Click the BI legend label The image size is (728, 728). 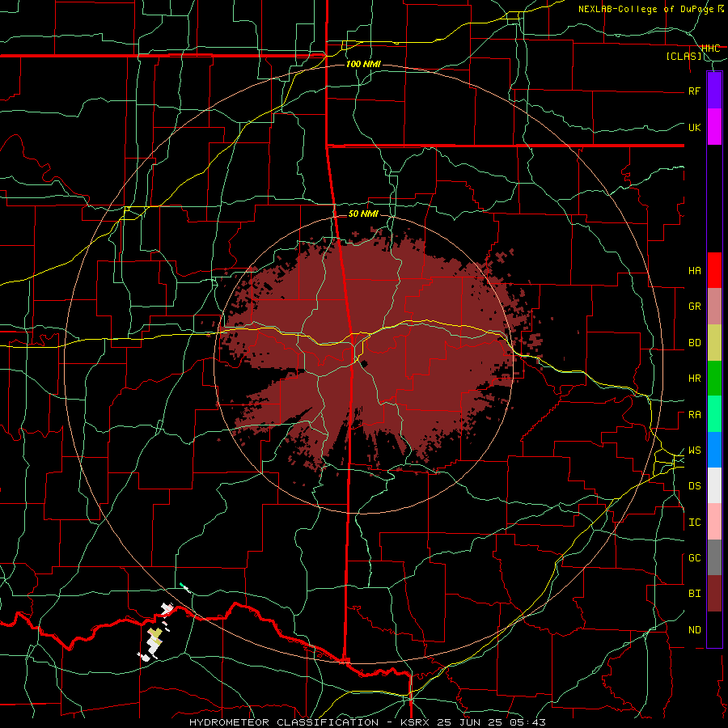click(694, 594)
